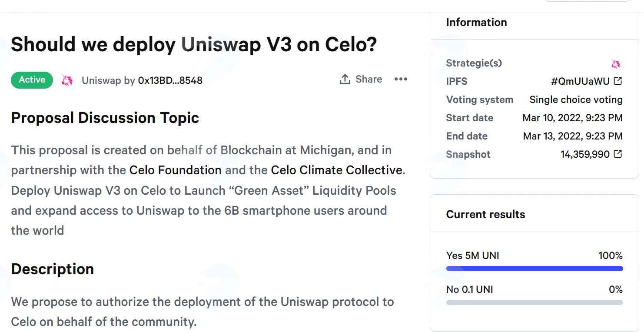The image size is (644, 332).
Task: Click the blue Yes results progress bar
Action: (534, 269)
